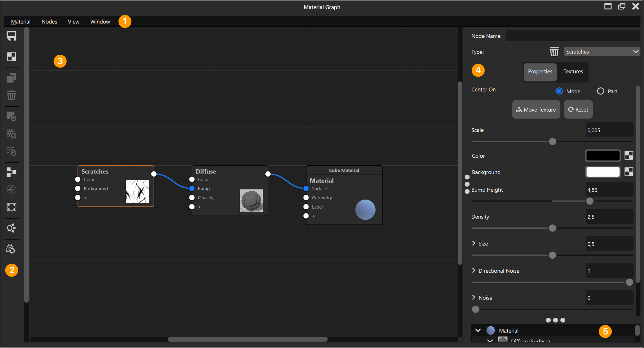
Task: Click the trash icon next to Type
Action: (x=554, y=52)
